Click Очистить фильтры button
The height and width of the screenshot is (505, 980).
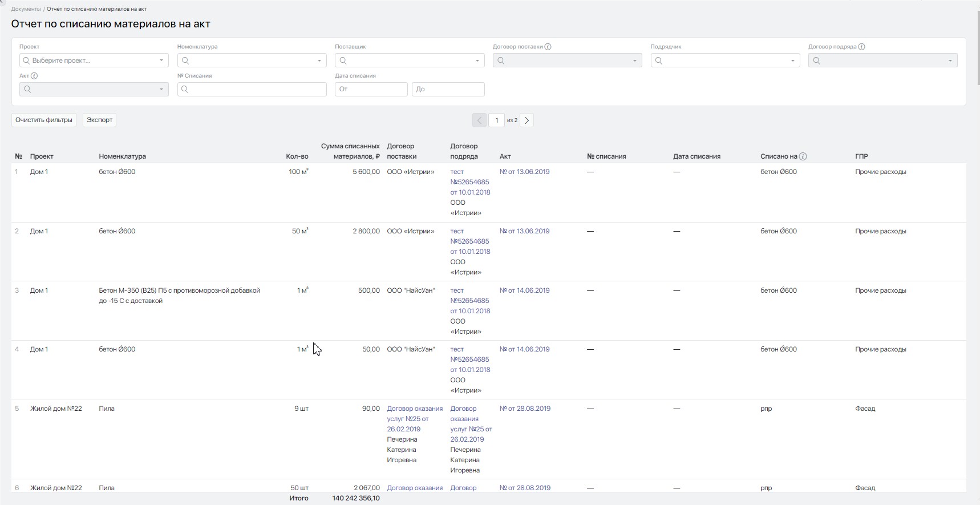(44, 120)
